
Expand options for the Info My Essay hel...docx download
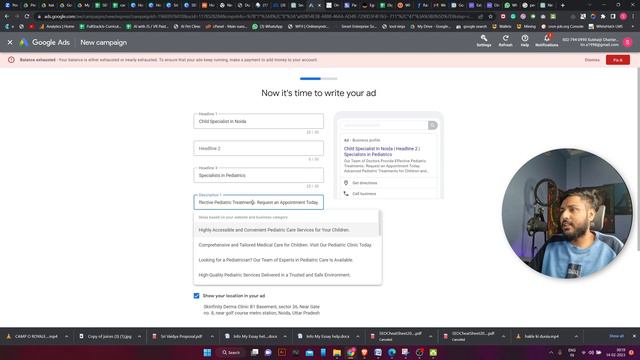tap(285, 336)
